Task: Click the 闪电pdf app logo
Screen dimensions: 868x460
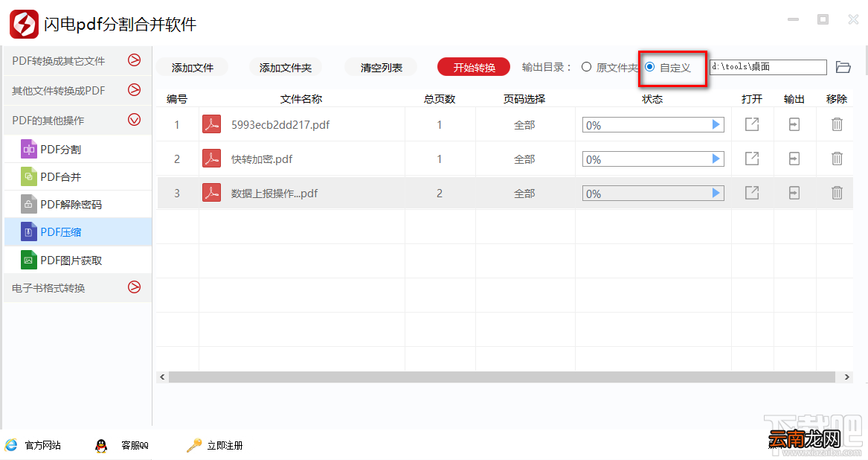Action: (24, 24)
